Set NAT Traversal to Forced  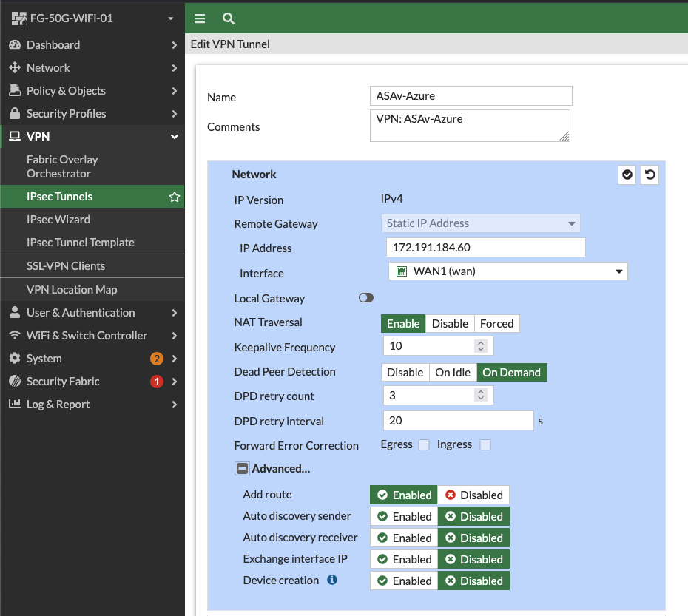496,324
